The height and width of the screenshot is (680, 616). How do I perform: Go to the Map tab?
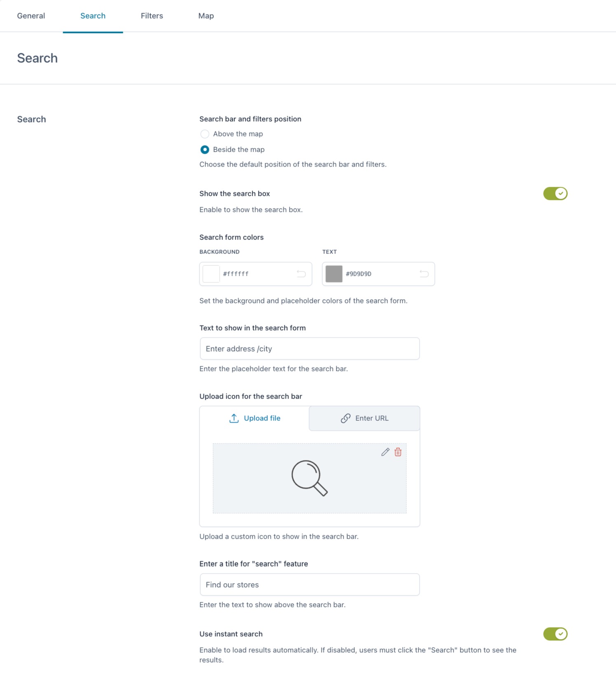click(206, 16)
